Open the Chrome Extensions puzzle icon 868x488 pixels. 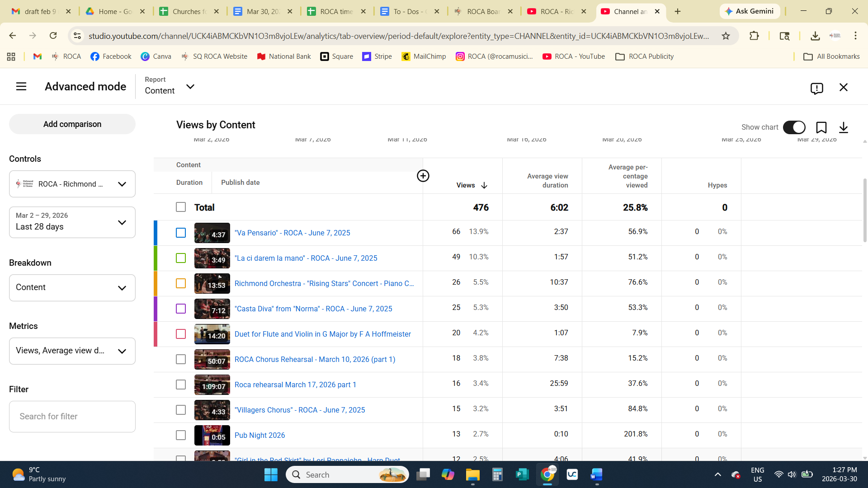coord(754,36)
